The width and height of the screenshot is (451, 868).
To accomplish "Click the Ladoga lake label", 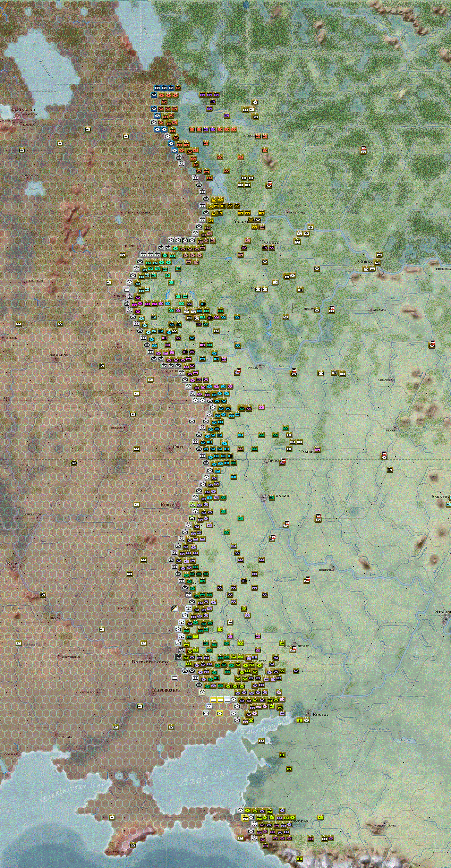I will (x=46, y=69).
